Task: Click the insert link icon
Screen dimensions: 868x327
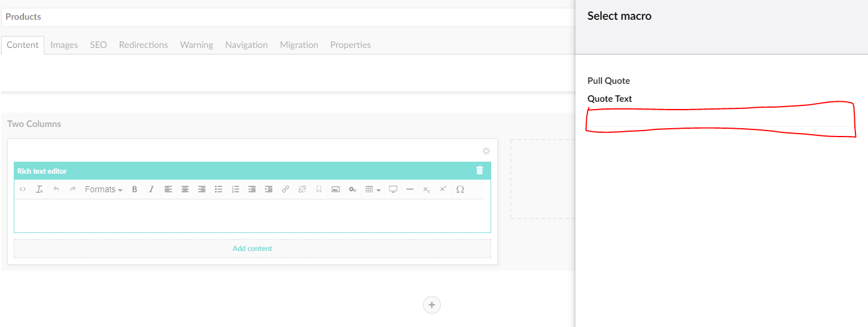Action: click(x=285, y=189)
